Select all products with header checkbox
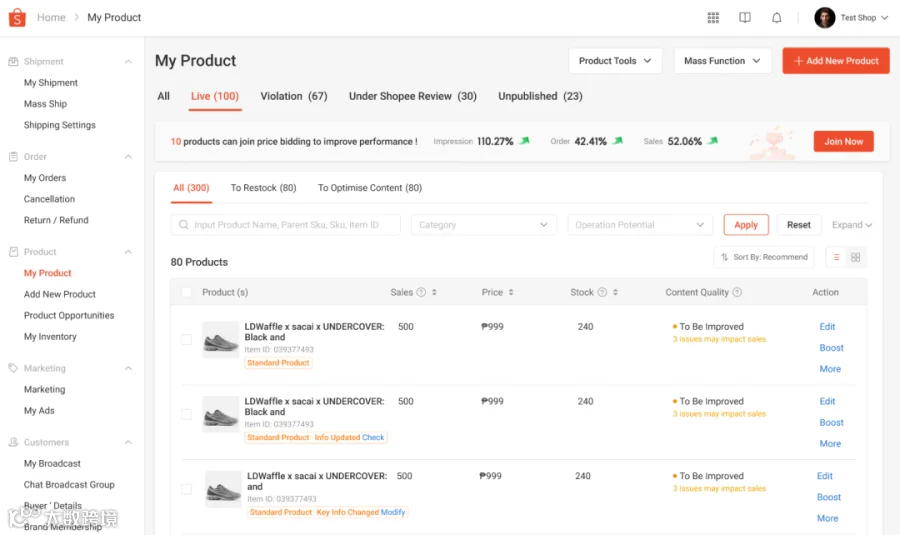The image size is (900, 535). (186, 292)
